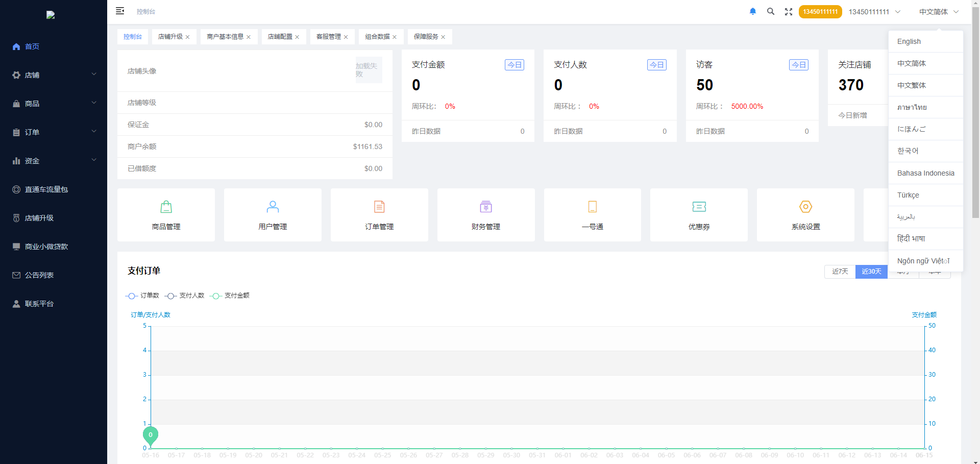Select the 近7天 range button
The image size is (980, 464).
[840, 272]
